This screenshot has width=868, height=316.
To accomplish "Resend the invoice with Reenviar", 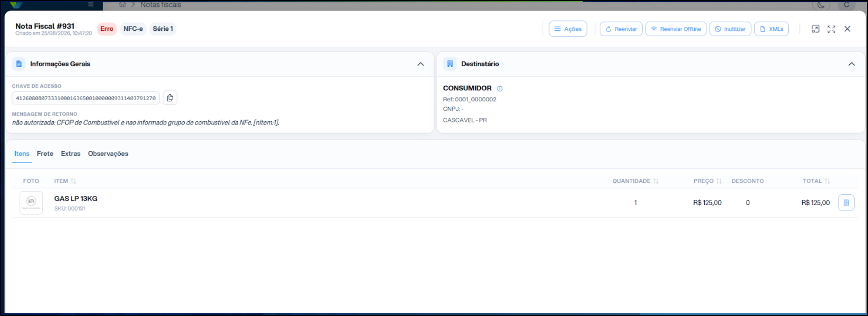I will (621, 29).
